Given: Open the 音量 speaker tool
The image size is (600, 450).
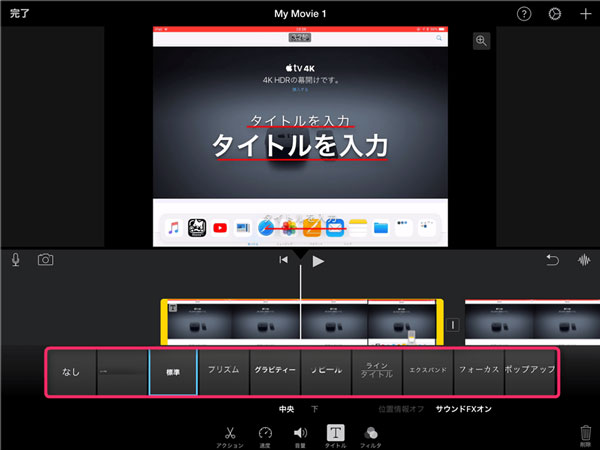Looking at the screenshot, I should pyautogui.click(x=300, y=437).
